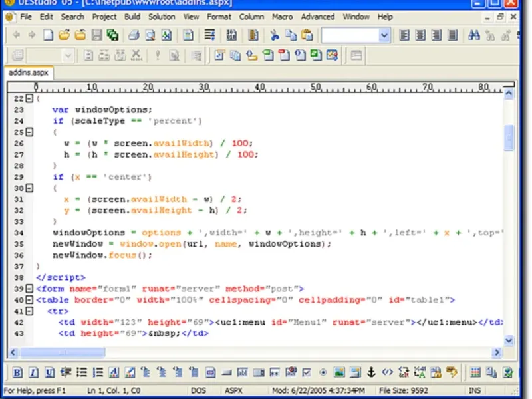Image resolution: width=532 pixels, height=399 pixels.
Task: Collapse the tr fold at line 41
Action: point(29,311)
